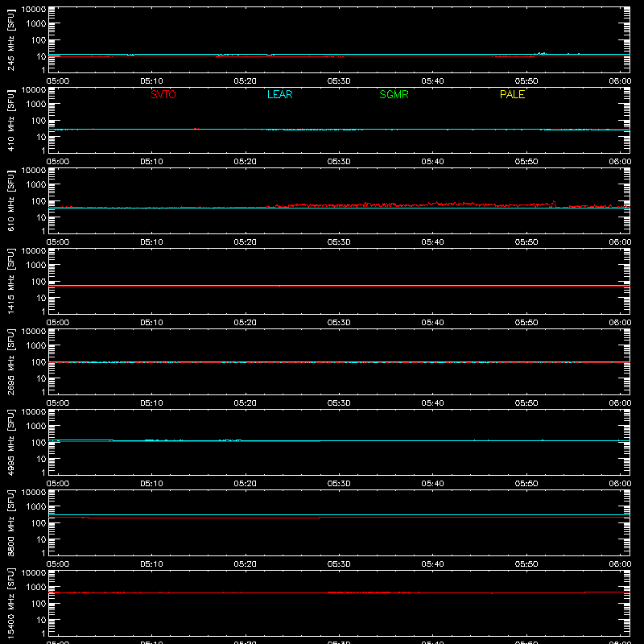Click the 05:40 tick below the 2695 MHz plot

tap(432, 403)
